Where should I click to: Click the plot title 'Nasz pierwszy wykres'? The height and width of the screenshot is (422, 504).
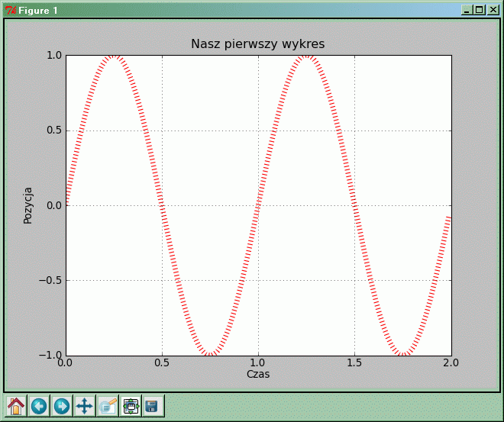point(257,44)
